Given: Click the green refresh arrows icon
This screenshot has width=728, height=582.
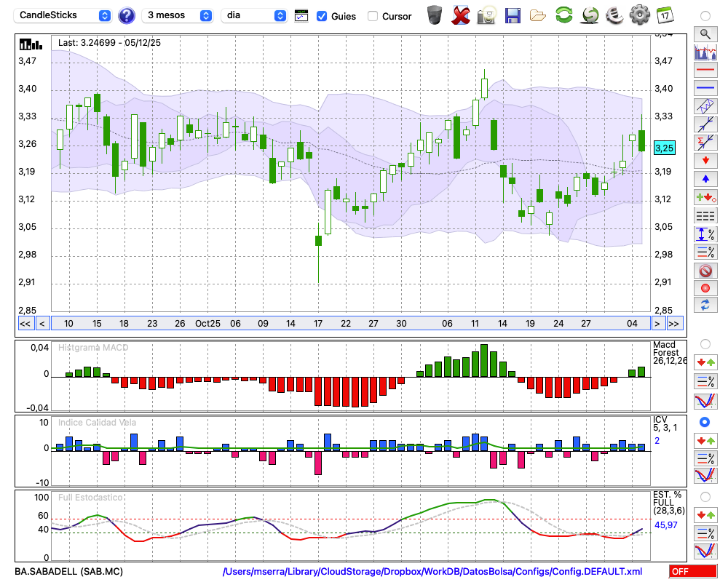Looking at the screenshot, I should [563, 15].
